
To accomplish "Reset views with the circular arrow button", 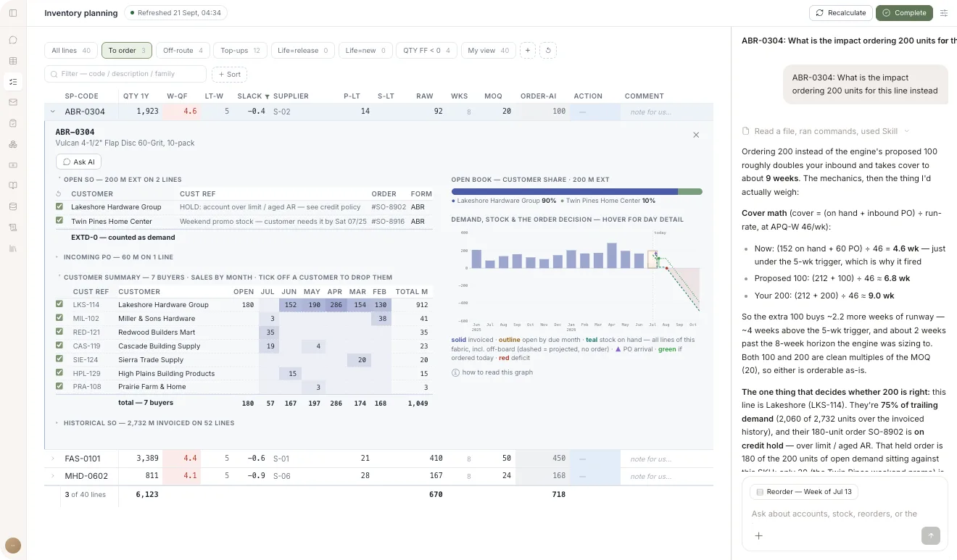I will (x=548, y=51).
